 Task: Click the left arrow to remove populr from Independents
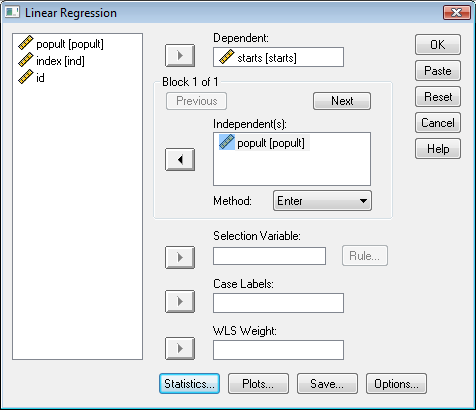pyautogui.click(x=180, y=160)
